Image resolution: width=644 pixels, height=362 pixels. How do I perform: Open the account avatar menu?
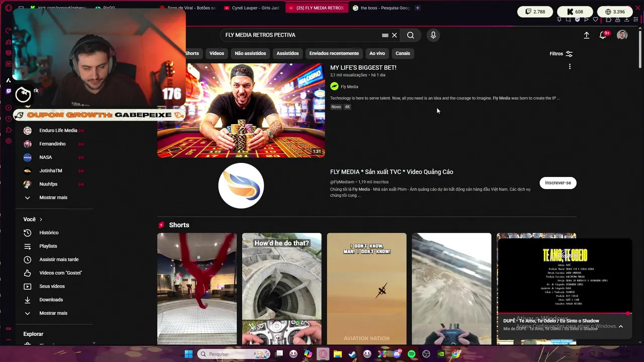pyautogui.click(x=622, y=35)
